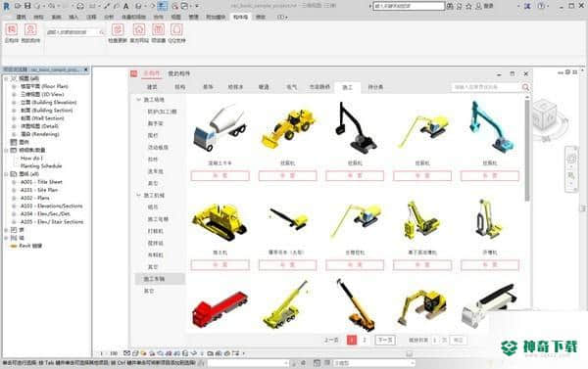Viewport: 588px width, 369px height.
Task: Collapse the Views (all) tree node
Action: pos(6,78)
